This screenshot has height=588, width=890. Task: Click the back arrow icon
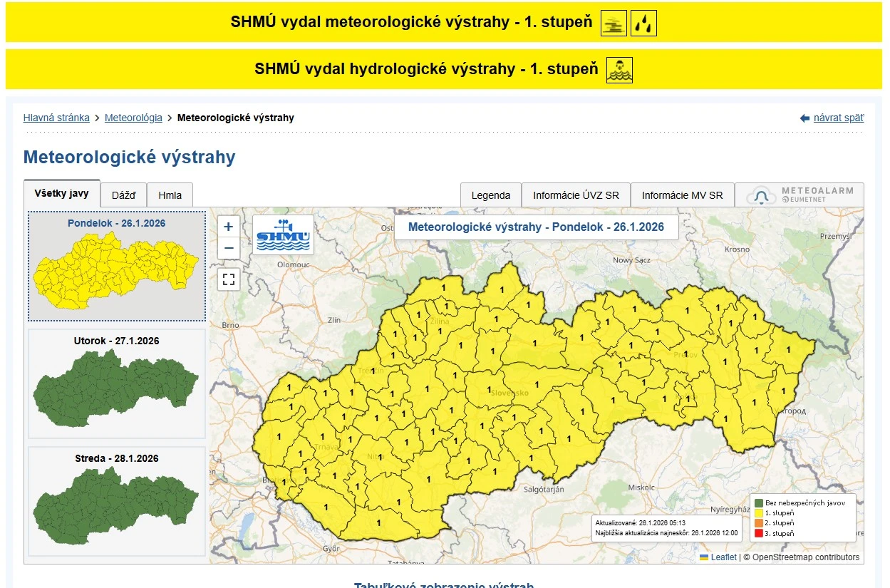tap(804, 118)
